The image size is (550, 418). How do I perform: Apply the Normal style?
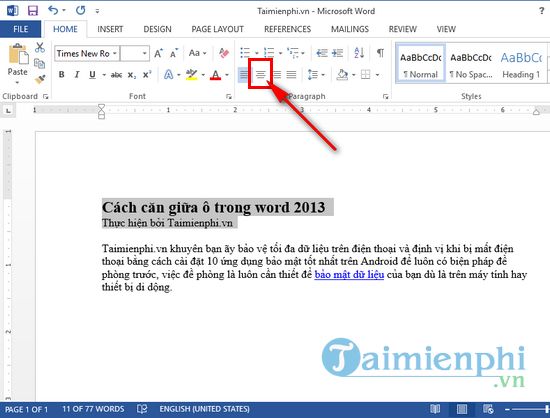point(420,64)
